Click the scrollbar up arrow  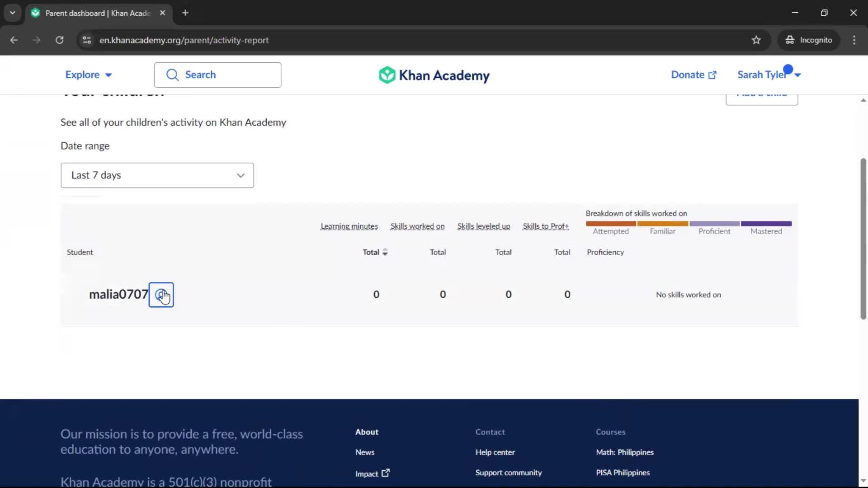tap(863, 100)
